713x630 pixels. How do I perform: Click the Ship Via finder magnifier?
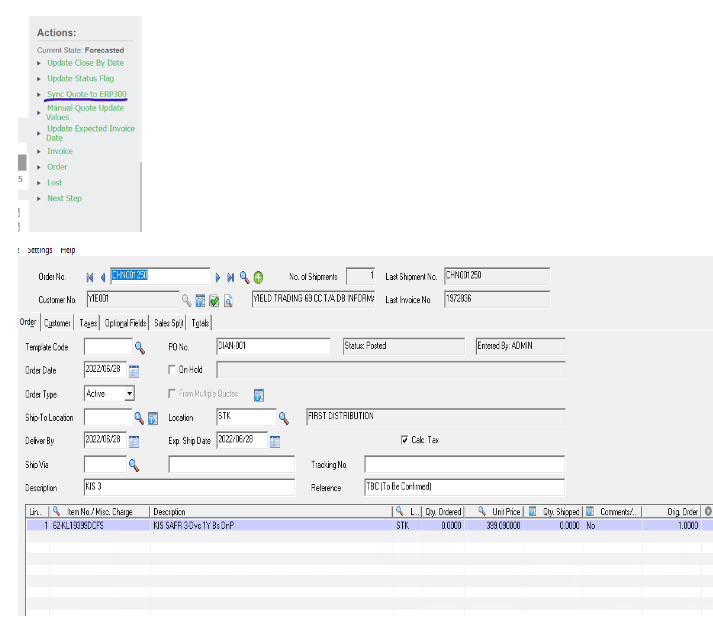click(x=134, y=464)
